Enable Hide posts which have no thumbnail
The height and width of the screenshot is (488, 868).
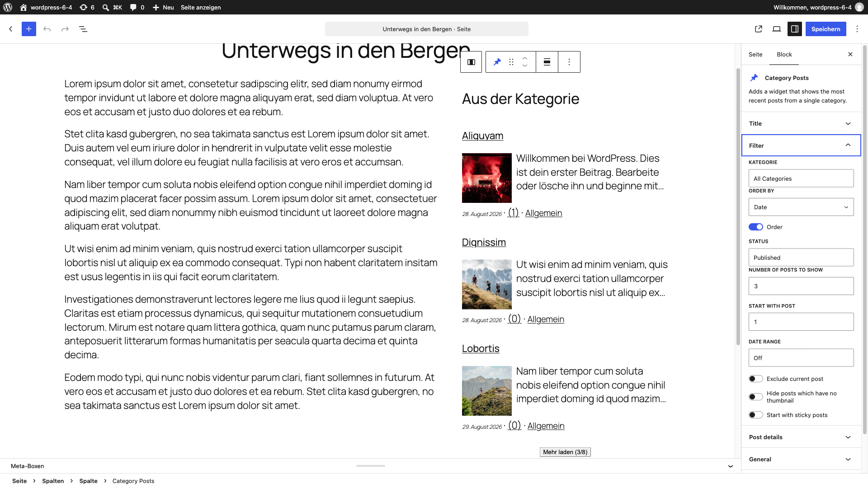pyautogui.click(x=756, y=397)
